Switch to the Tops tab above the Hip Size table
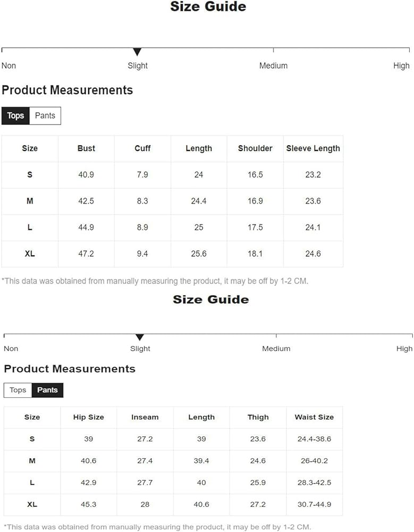Screen dimensions: 414x532 (18, 390)
